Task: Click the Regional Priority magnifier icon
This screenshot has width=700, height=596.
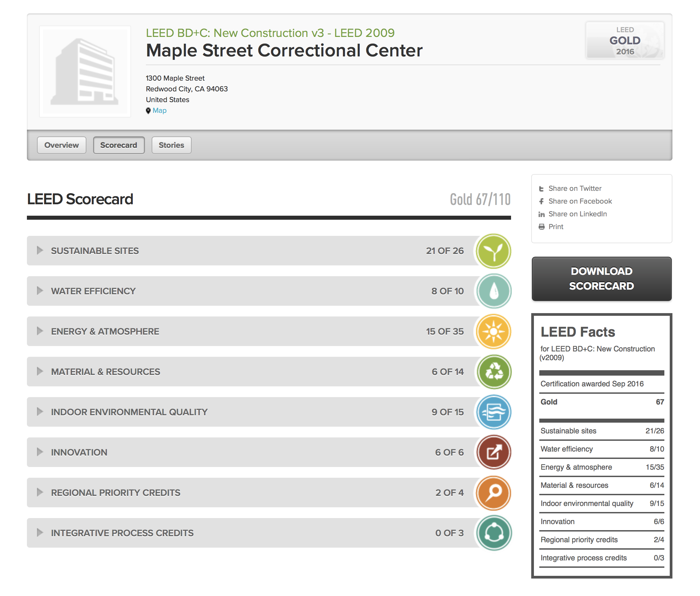Action: pyautogui.click(x=494, y=493)
